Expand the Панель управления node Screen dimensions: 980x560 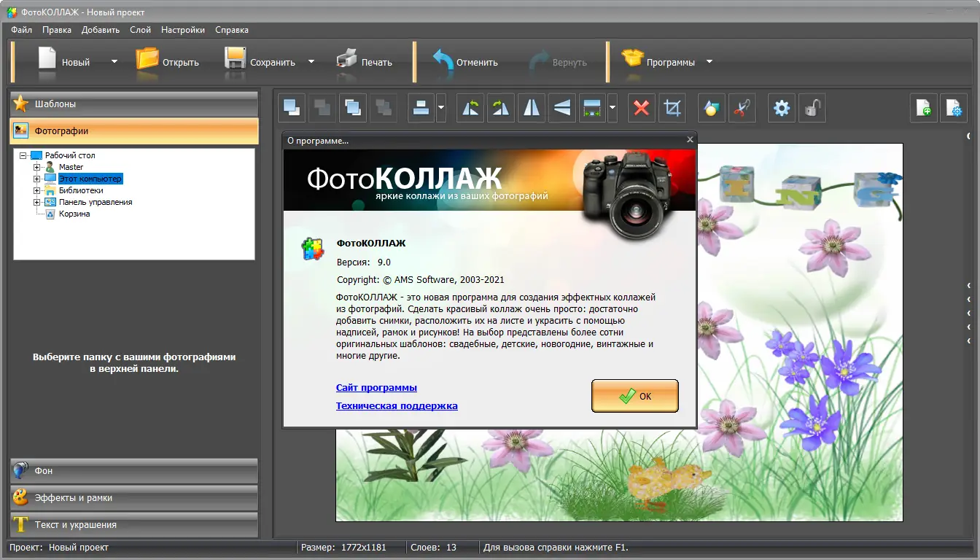(x=37, y=202)
